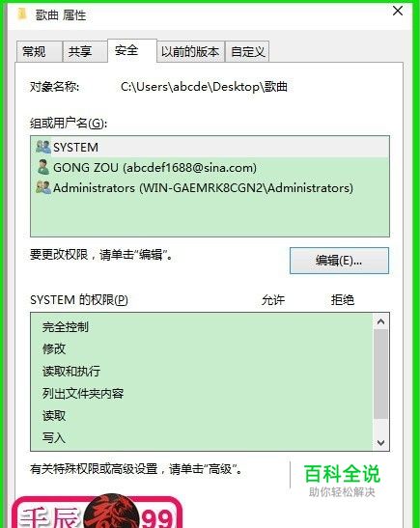
Task: Select the SYSTEM group icon
Action: 43,147
